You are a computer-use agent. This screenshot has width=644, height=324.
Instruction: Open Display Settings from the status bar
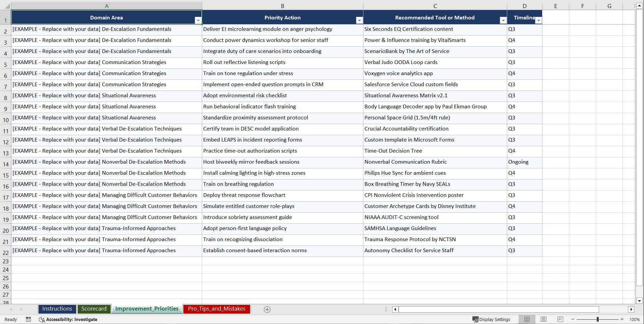pyautogui.click(x=491, y=319)
